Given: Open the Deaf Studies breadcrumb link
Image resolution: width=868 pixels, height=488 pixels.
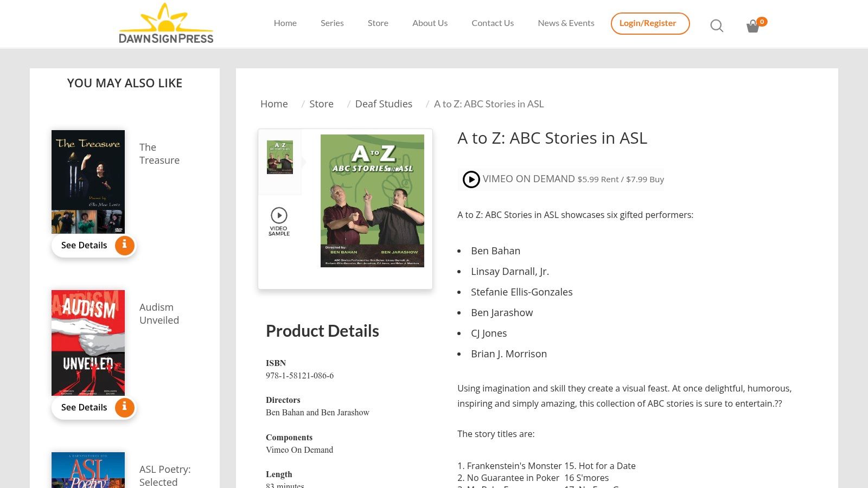Looking at the screenshot, I should tap(384, 104).
